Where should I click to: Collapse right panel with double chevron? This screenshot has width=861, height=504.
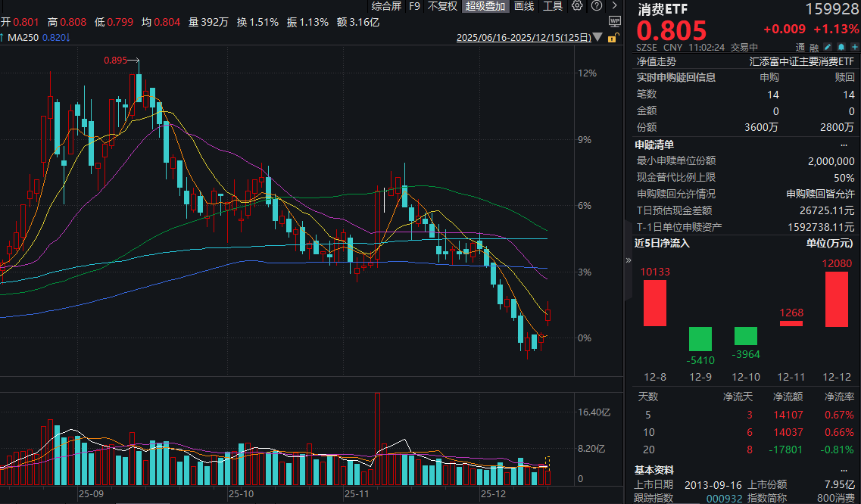(627, 260)
